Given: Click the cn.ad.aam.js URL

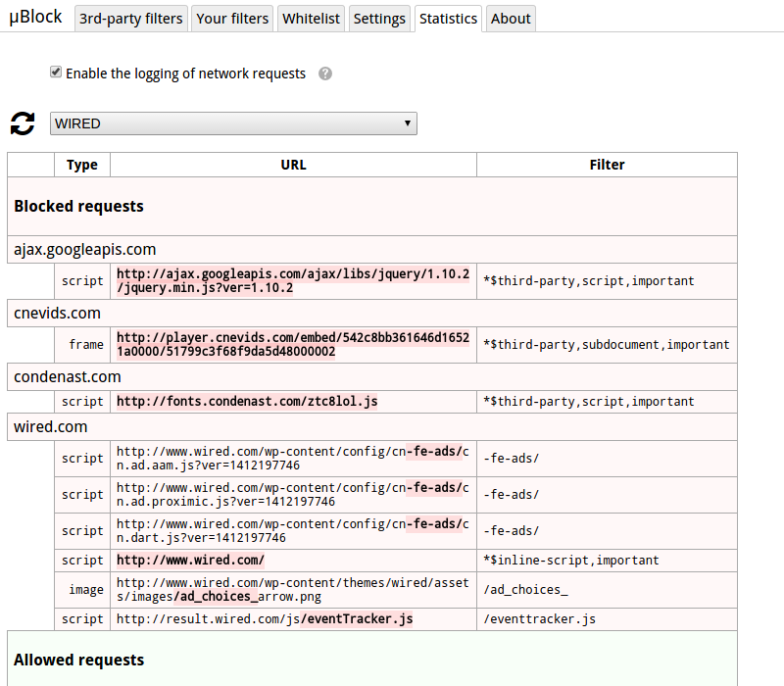Looking at the screenshot, I should 293,459.
